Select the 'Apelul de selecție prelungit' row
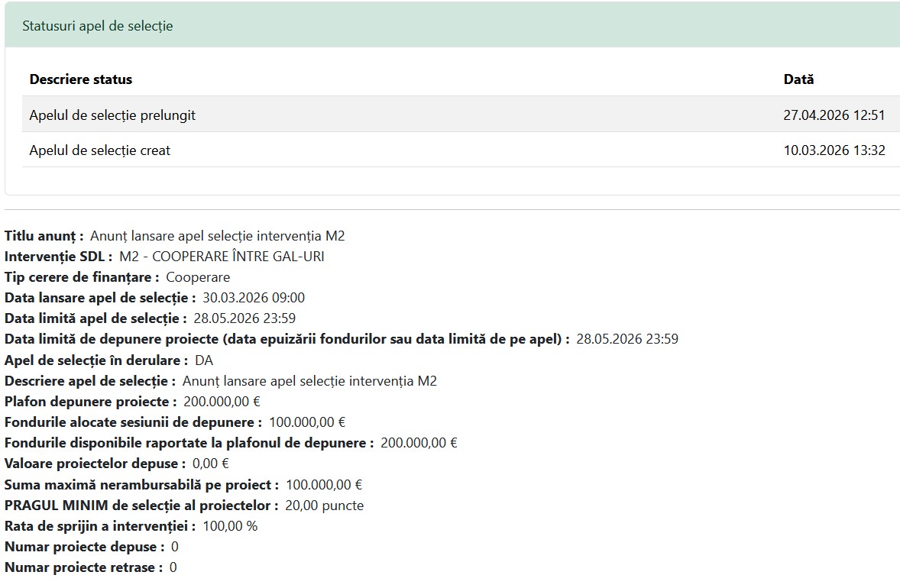The image size is (900, 588). (112, 115)
